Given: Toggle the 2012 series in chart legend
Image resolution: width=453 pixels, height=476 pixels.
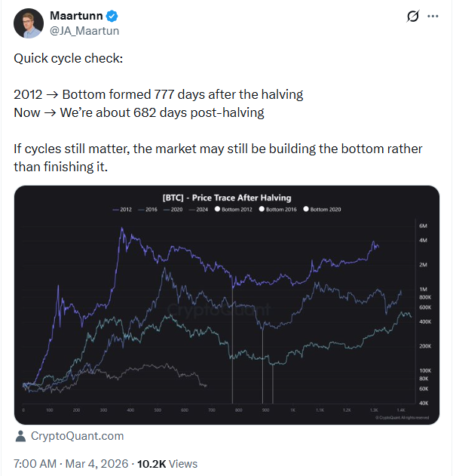Looking at the screenshot, I should 121,209.
